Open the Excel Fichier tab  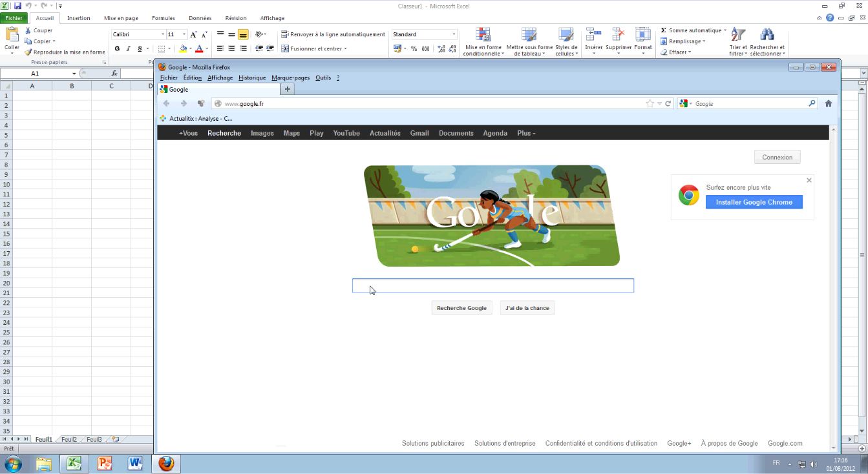pos(14,18)
